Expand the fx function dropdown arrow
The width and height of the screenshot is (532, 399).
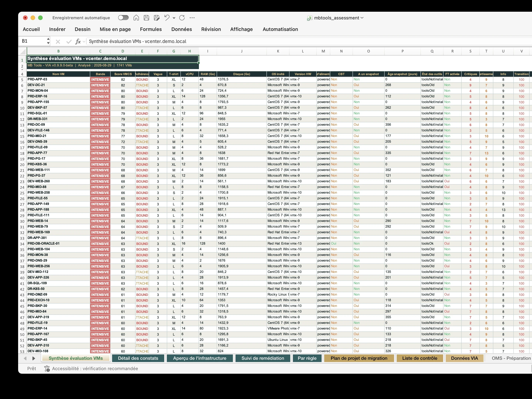coord(84,42)
